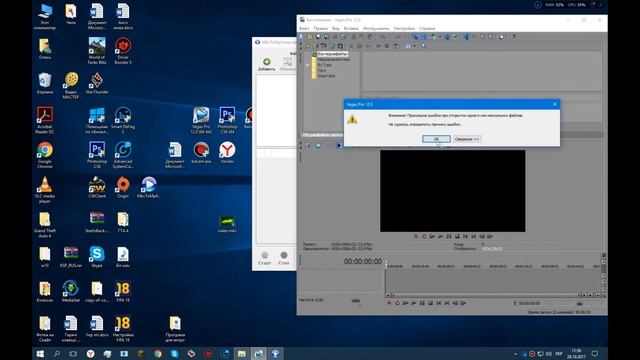Toggle Ignore Event Grouping button

[456, 37]
